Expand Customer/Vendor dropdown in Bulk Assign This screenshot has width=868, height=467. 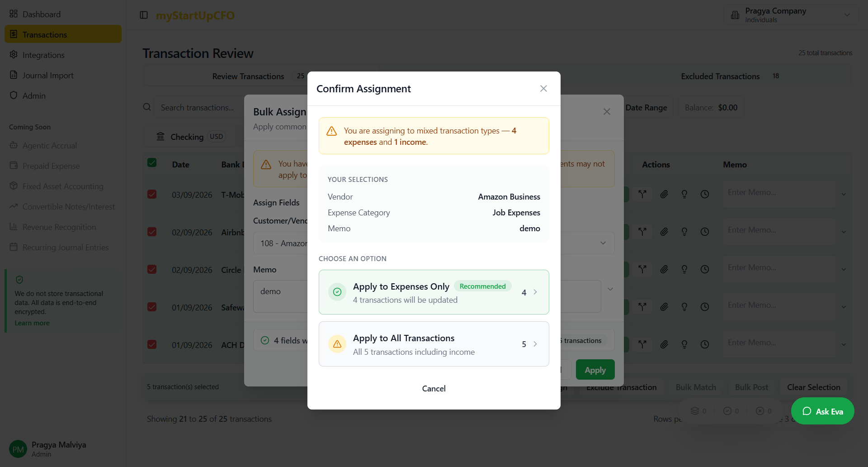(x=603, y=243)
